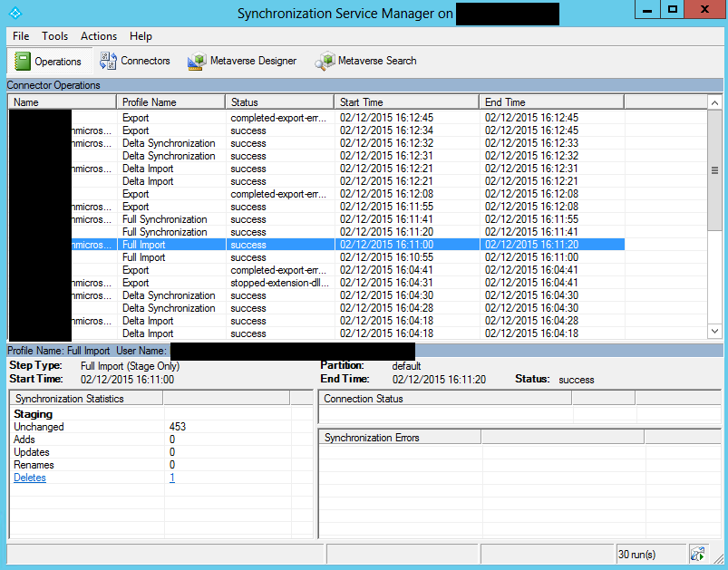Click the operations list scroll up arrow
728x570 pixels.
pyautogui.click(x=715, y=102)
